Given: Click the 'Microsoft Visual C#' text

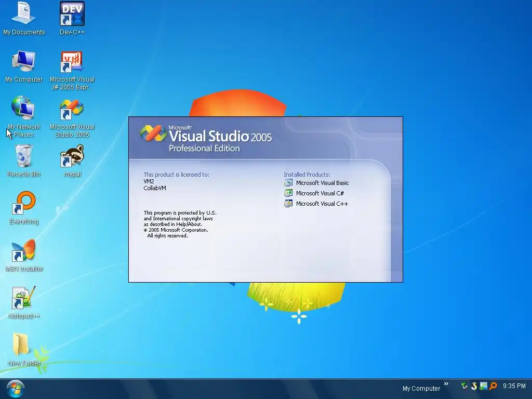Looking at the screenshot, I should click(320, 193).
